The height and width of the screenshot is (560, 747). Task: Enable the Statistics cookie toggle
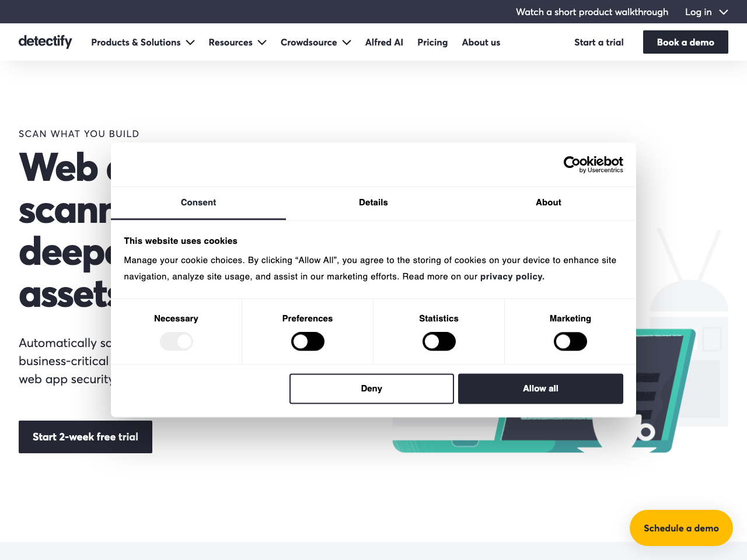coord(439,341)
